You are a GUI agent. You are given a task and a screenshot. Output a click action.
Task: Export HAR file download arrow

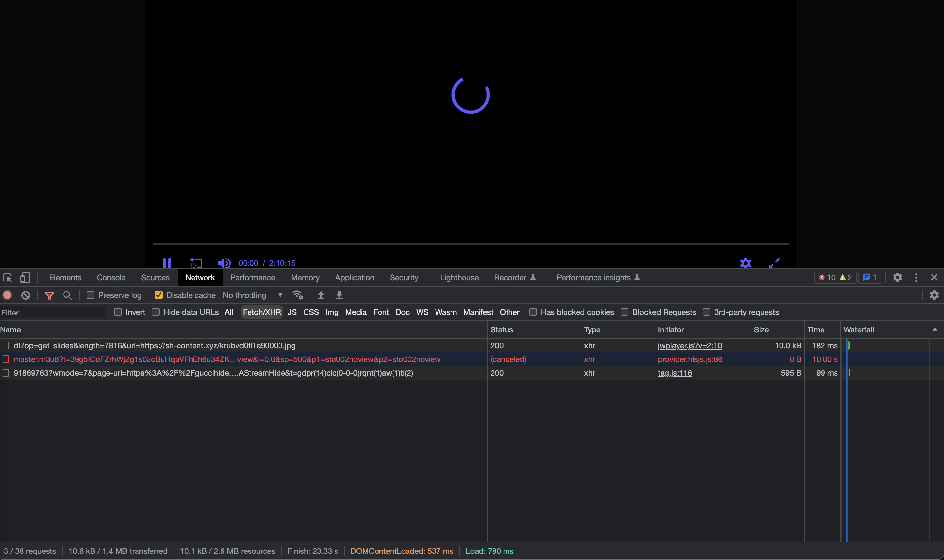tap(339, 295)
